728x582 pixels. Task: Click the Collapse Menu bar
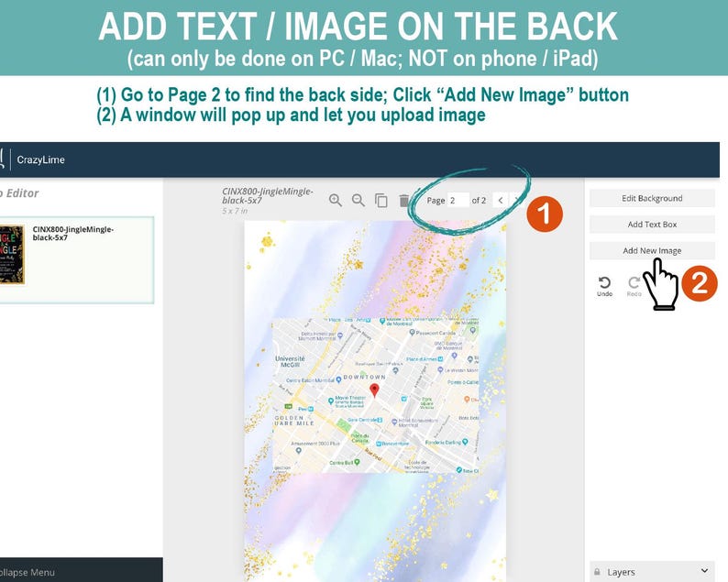tap(82, 571)
